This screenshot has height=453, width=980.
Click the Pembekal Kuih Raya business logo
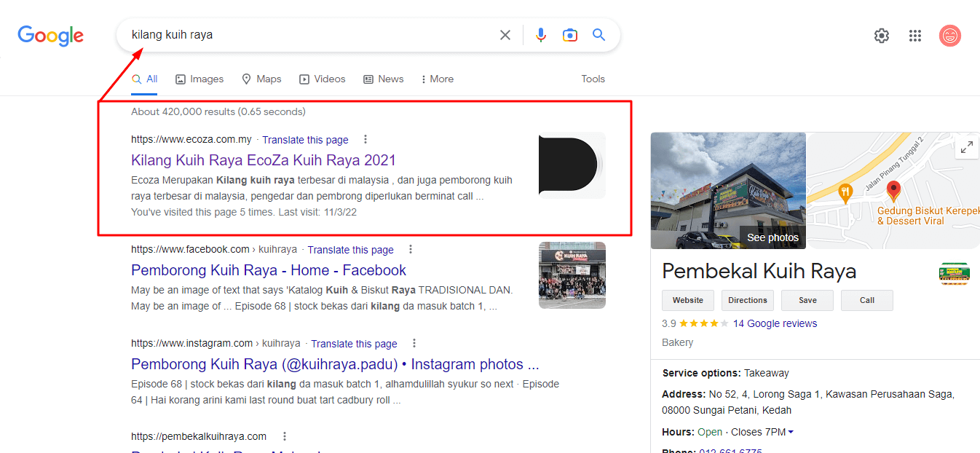[954, 274]
